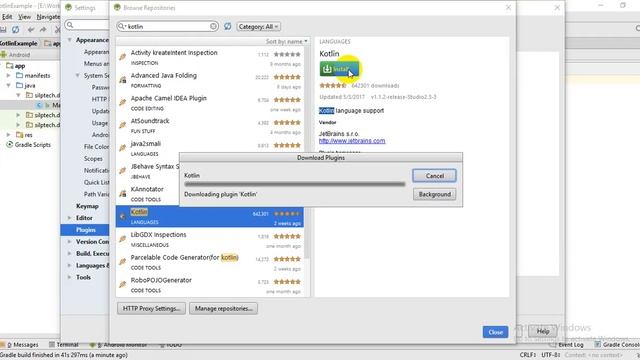640x360 pixels.
Task: Open the Navigate menu
Action: (48, 17)
